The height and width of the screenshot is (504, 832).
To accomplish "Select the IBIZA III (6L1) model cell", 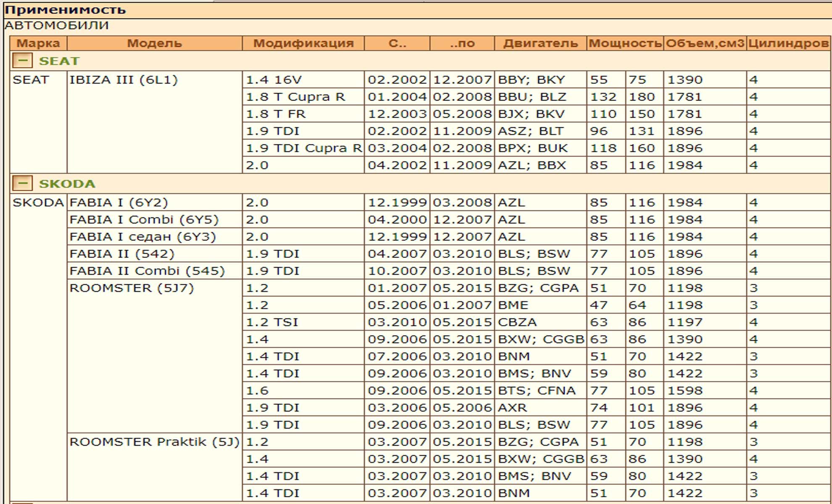I will pyautogui.click(x=124, y=80).
